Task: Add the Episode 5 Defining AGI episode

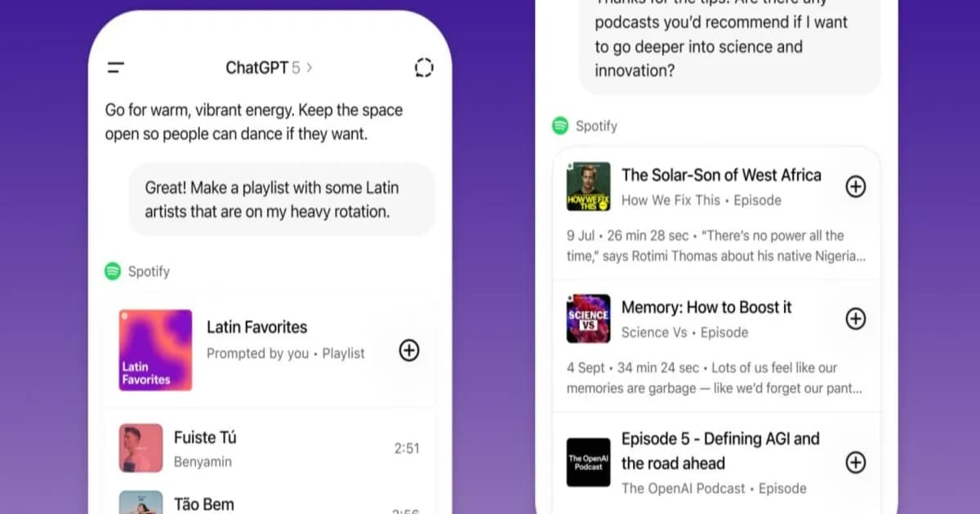Action: 855,463
